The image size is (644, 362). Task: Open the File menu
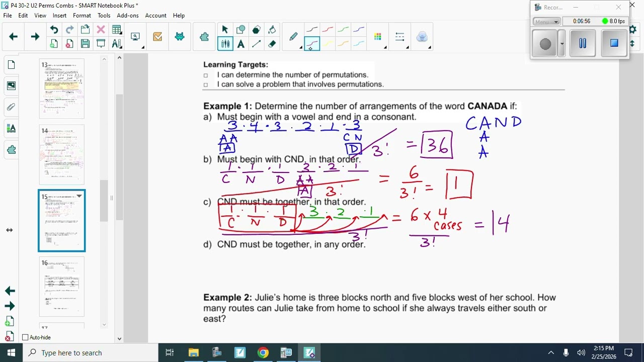pos(8,16)
